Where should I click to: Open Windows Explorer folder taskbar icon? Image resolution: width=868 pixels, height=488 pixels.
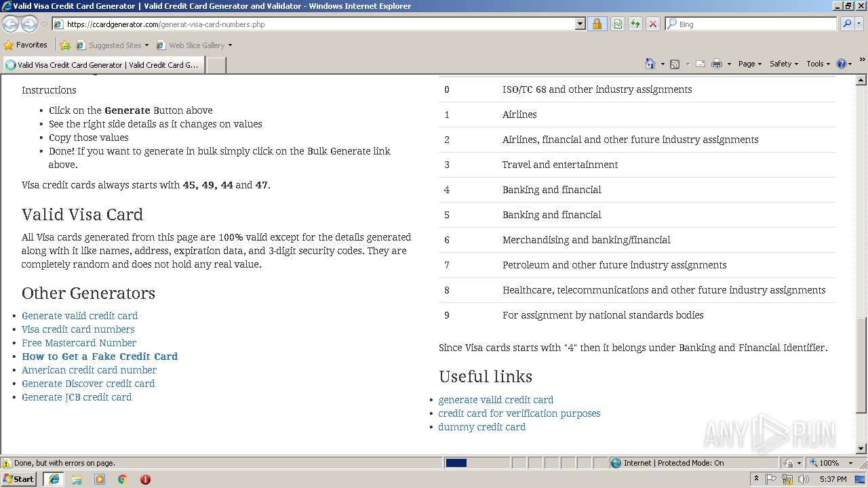point(77,479)
